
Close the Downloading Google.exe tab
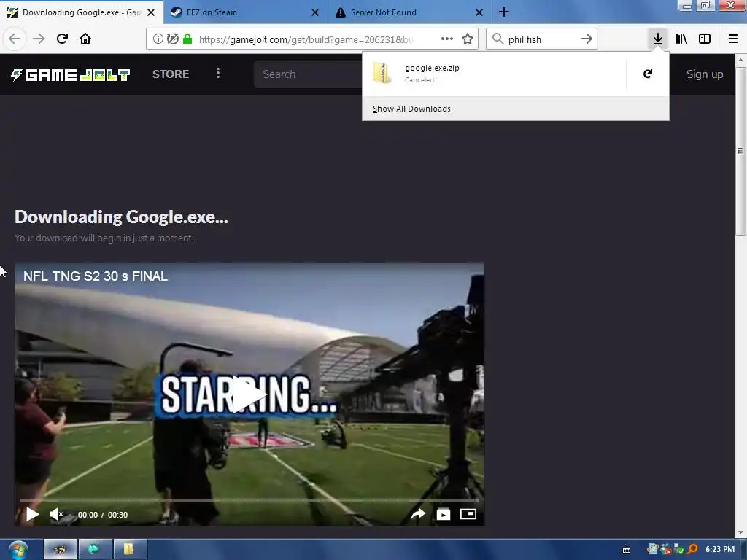pyautogui.click(x=151, y=12)
